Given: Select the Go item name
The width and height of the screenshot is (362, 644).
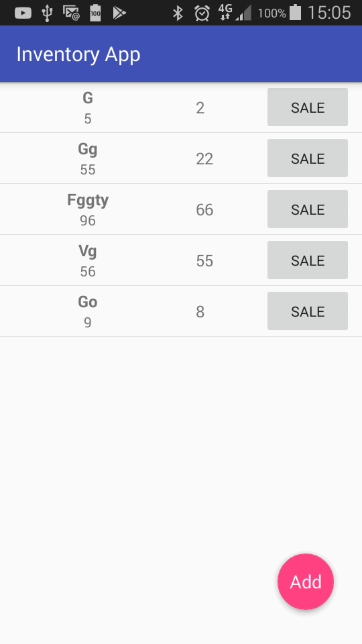Looking at the screenshot, I should tap(87, 302).
